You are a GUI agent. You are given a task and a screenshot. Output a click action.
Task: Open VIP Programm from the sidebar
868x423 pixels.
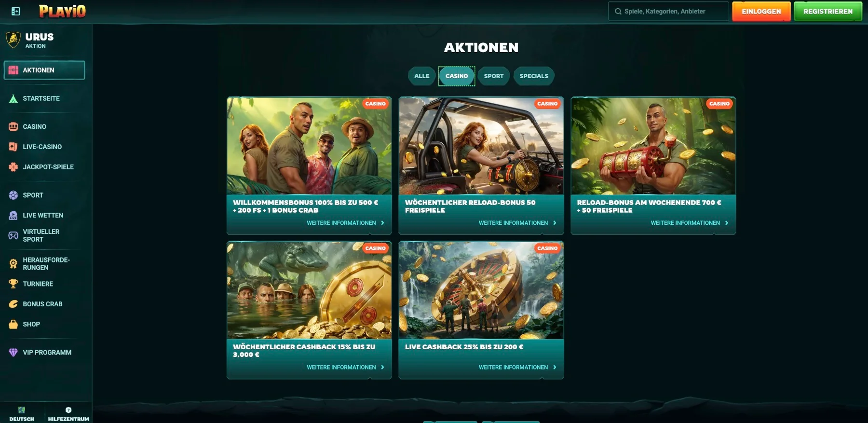[x=44, y=353]
